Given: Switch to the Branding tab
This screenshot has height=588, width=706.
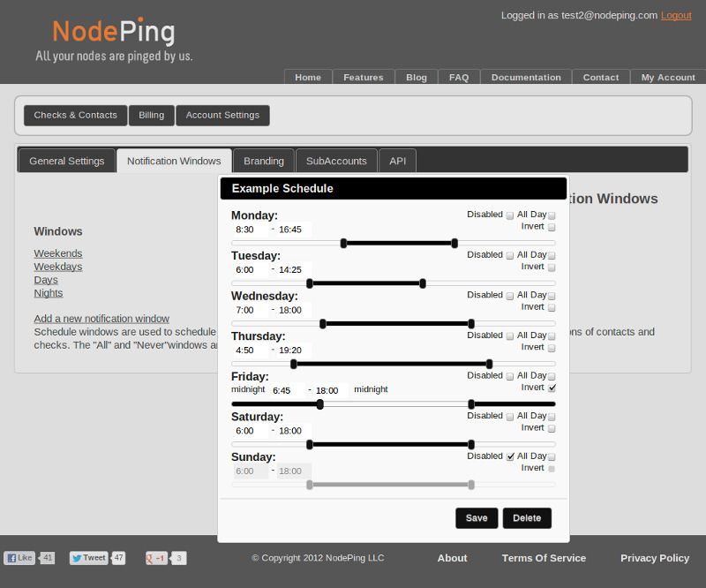Looking at the screenshot, I should (263, 161).
